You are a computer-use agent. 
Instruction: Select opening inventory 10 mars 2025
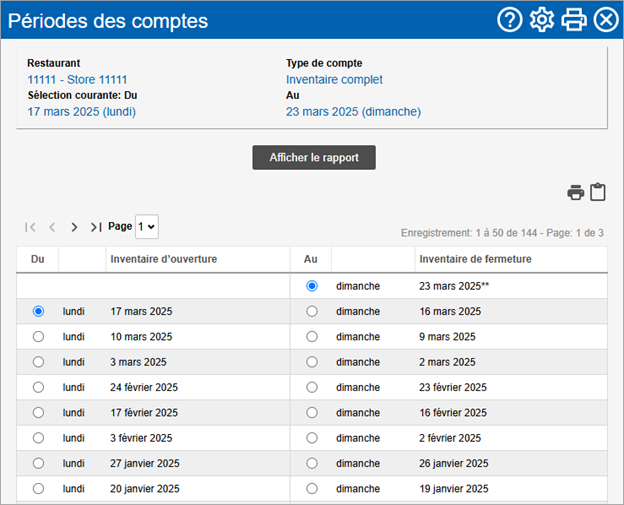tap(38, 337)
